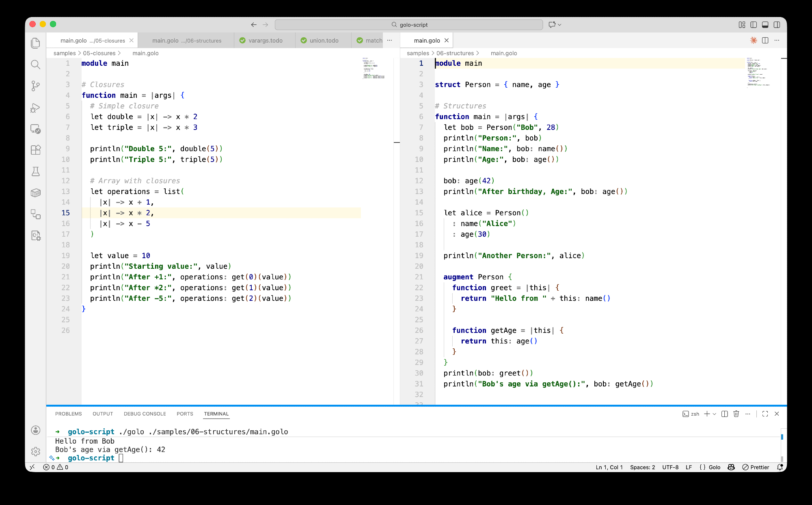Open the Search view in activity bar
The height and width of the screenshot is (505, 812).
36,65
